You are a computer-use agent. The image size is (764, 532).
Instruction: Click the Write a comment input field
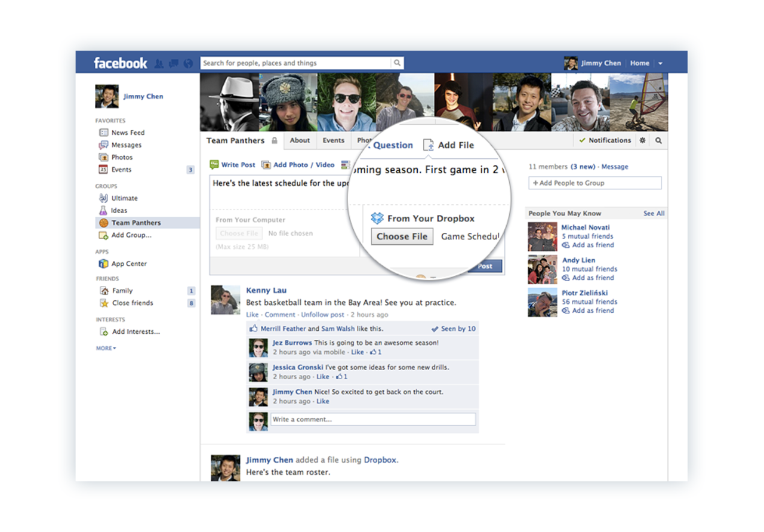[372, 419]
